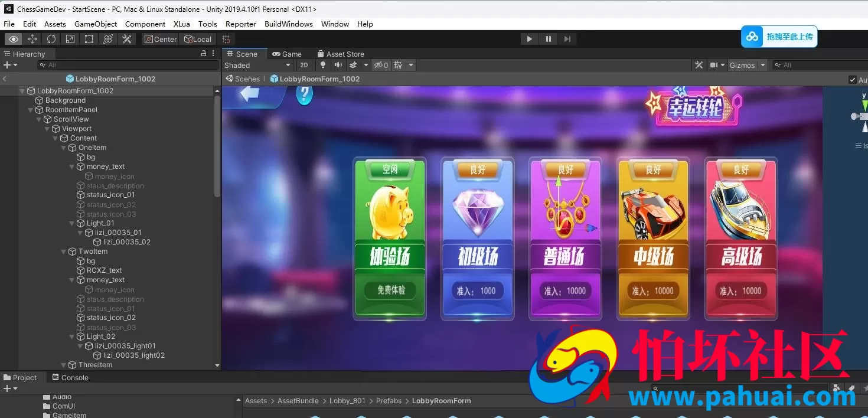
Task: Click the Step frame button
Action: pyautogui.click(x=567, y=39)
